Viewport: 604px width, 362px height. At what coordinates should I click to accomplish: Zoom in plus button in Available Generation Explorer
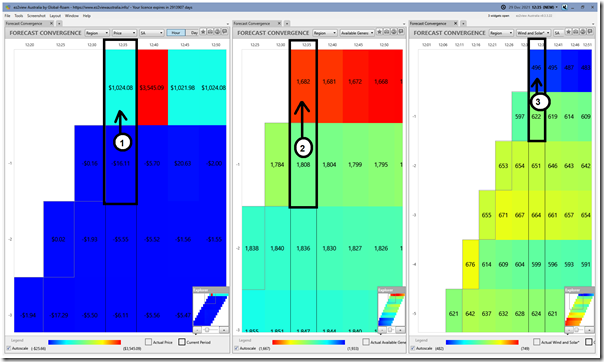coord(401,330)
